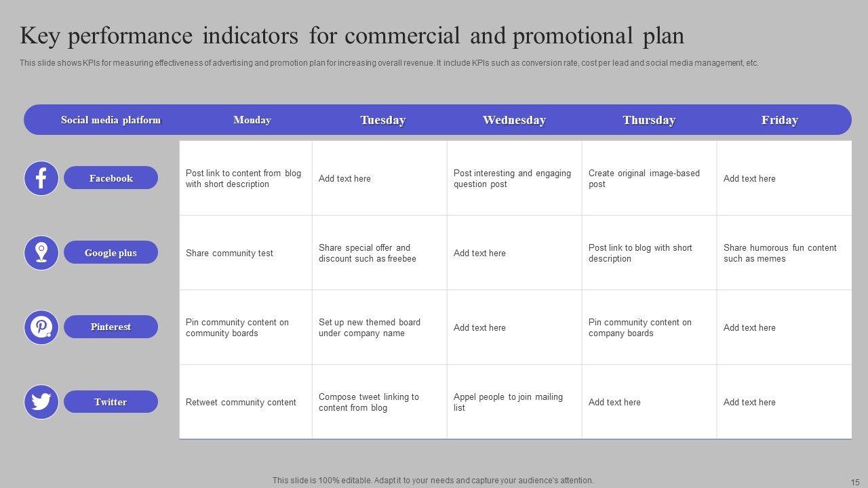Click the Twitter label pill

[111, 402]
